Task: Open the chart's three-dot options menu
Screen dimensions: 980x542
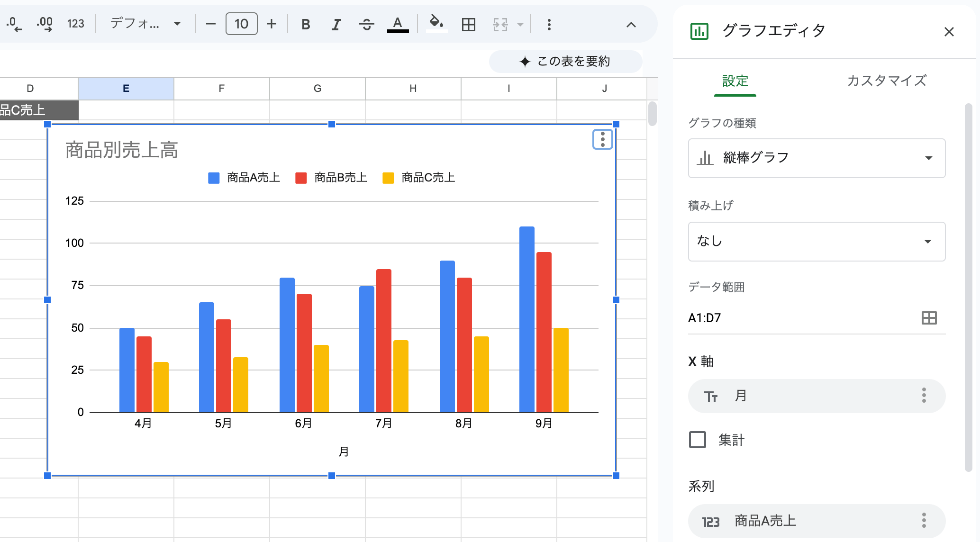Action: point(602,139)
